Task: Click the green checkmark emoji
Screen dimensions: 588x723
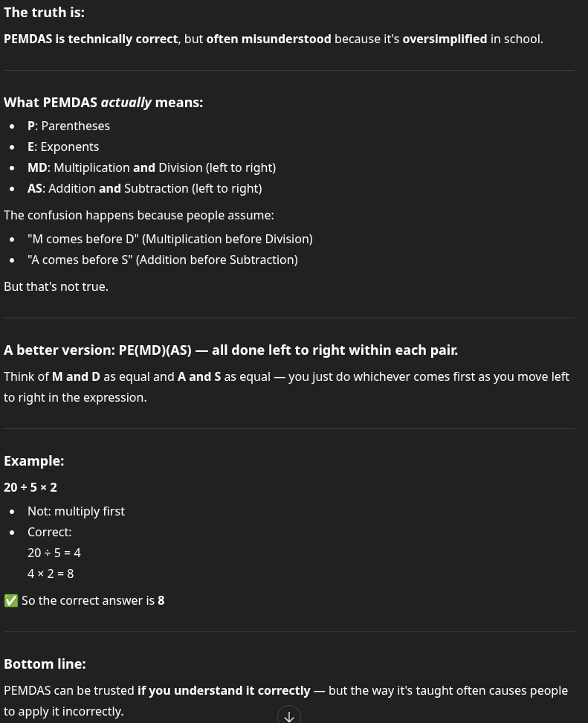Action: [x=11, y=601]
